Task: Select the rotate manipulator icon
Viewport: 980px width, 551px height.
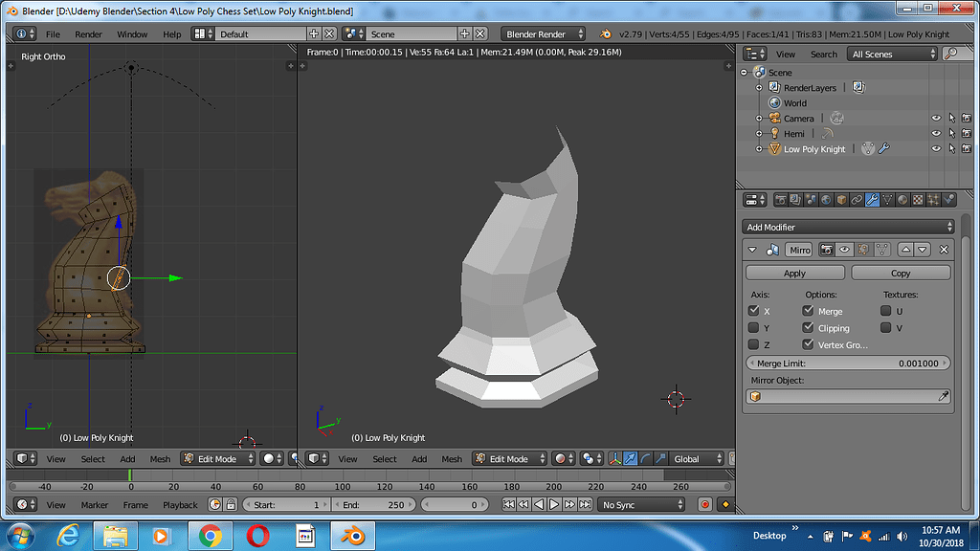Action: pos(646,458)
